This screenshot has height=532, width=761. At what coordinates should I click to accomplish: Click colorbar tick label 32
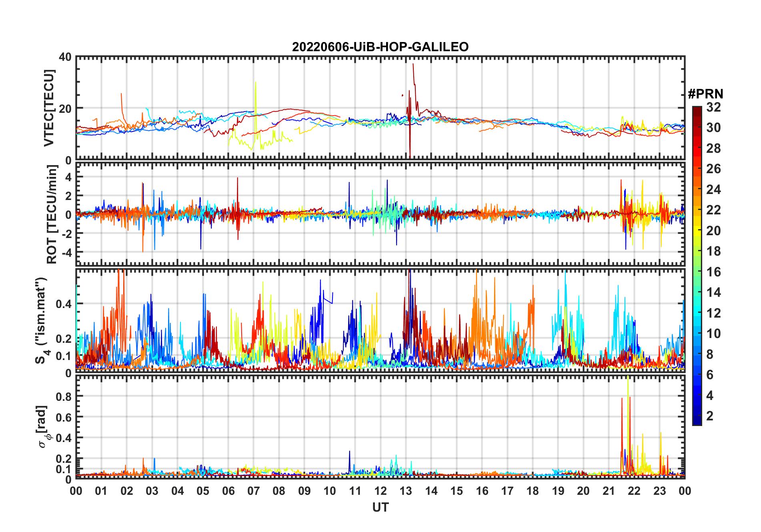[x=713, y=107]
